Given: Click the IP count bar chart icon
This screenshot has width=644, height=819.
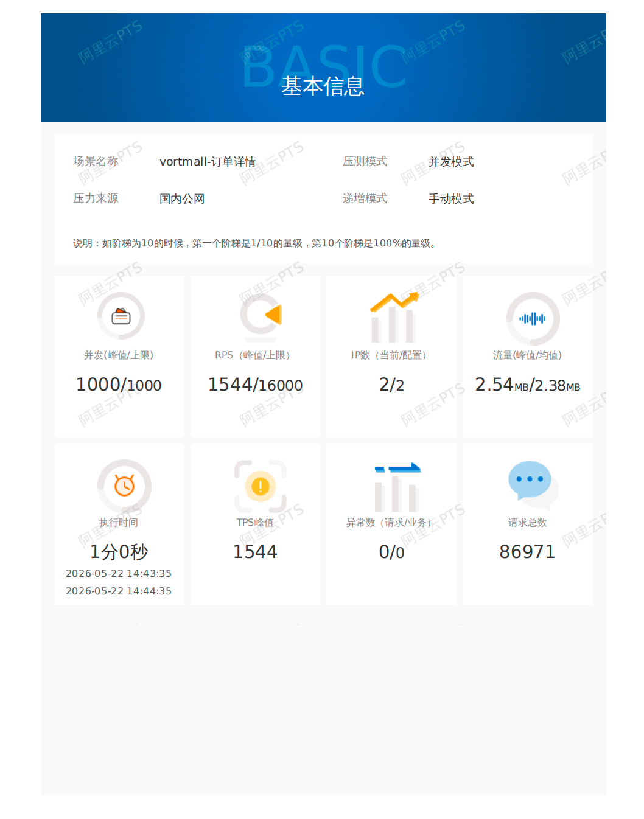Looking at the screenshot, I should (x=394, y=317).
